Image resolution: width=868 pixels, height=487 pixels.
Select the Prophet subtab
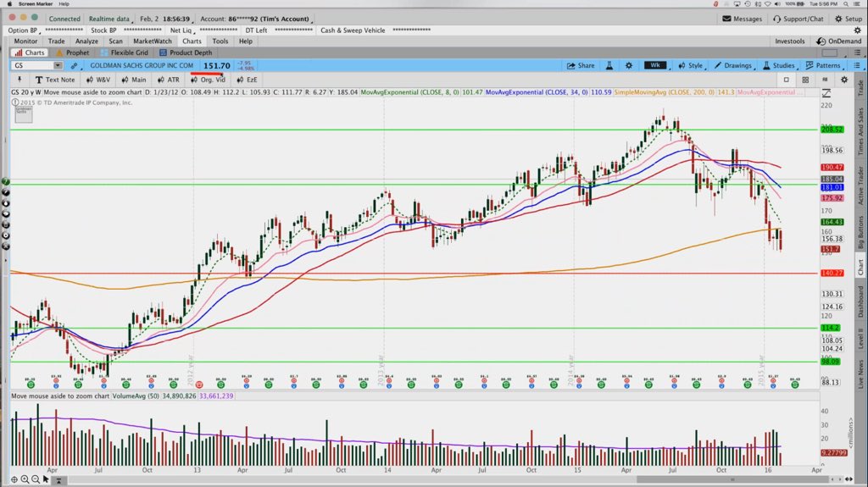pos(73,53)
